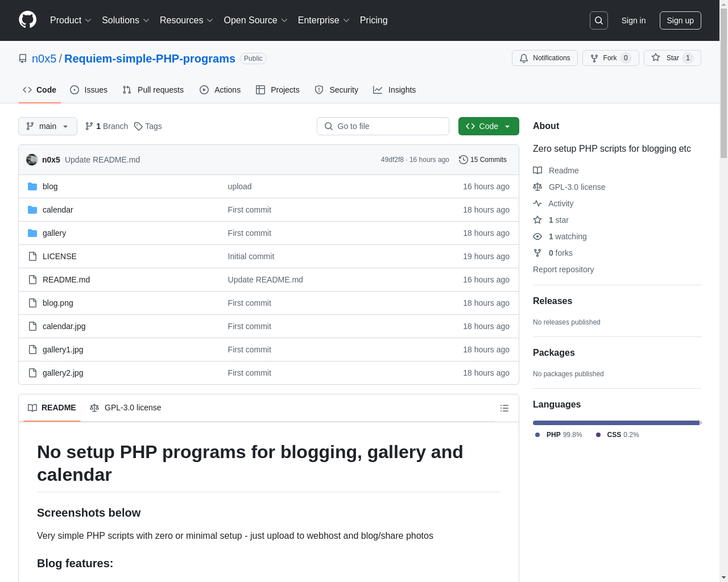Click the blog.png file icon
Viewport: 728px width, 582px height.
(32, 303)
